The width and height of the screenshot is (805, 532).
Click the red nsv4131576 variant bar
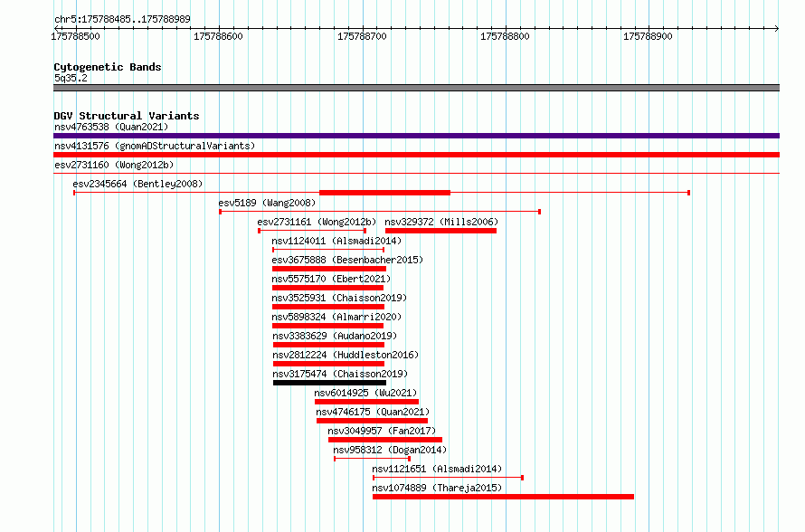point(416,155)
